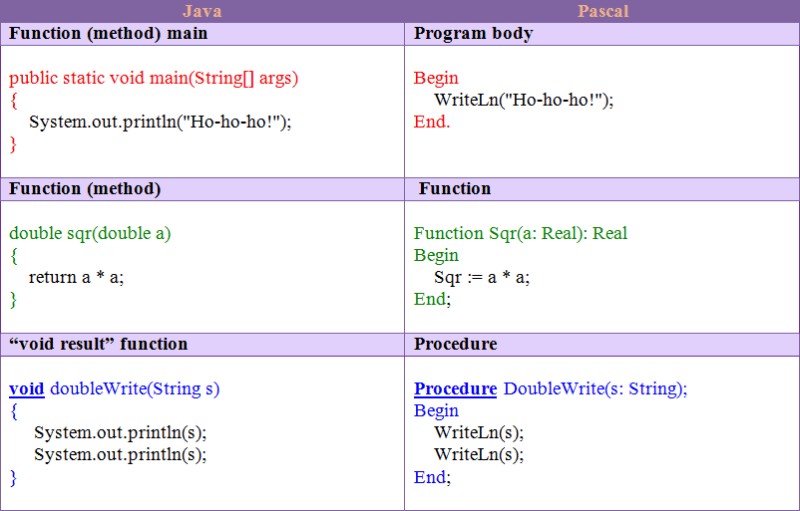Image resolution: width=800 pixels, height=511 pixels.
Task: Click the "Pascal" column header
Action: pos(602,11)
